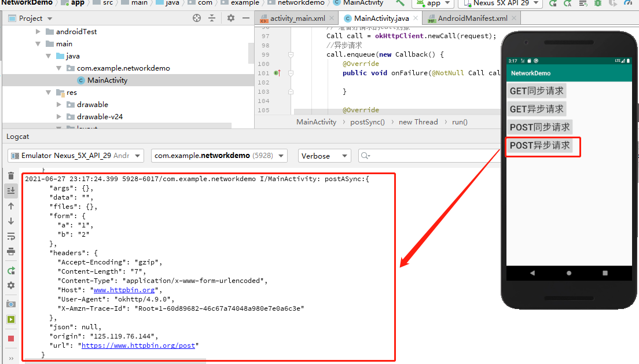Expand the drawable folder node
639x364 pixels.
coord(58,105)
